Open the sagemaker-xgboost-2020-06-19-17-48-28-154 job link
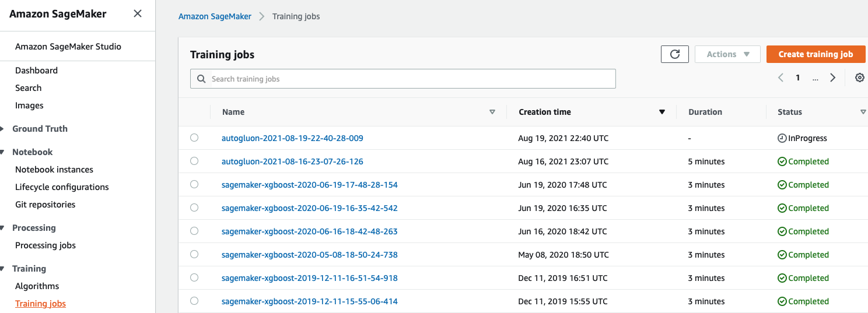Viewport: 868px width, 313px height. (x=309, y=185)
